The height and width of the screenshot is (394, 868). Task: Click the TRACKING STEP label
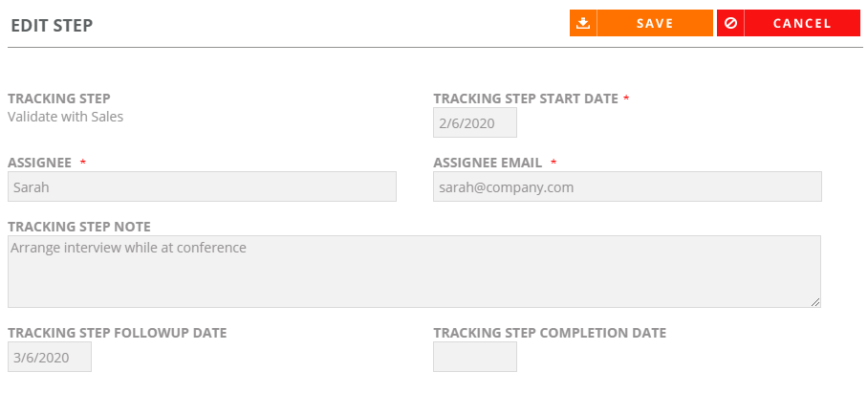[x=59, y=98]
